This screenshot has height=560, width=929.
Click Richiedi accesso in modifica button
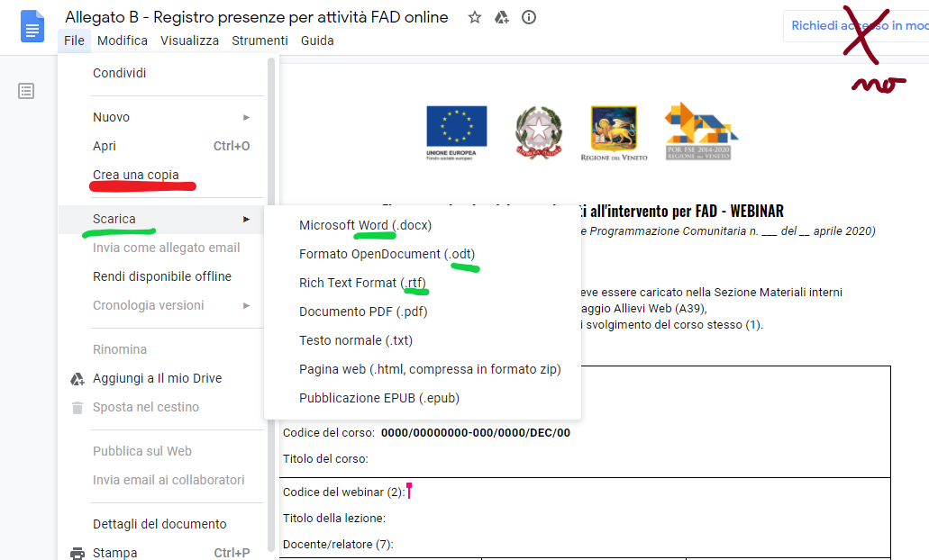[x=858, y=26]
